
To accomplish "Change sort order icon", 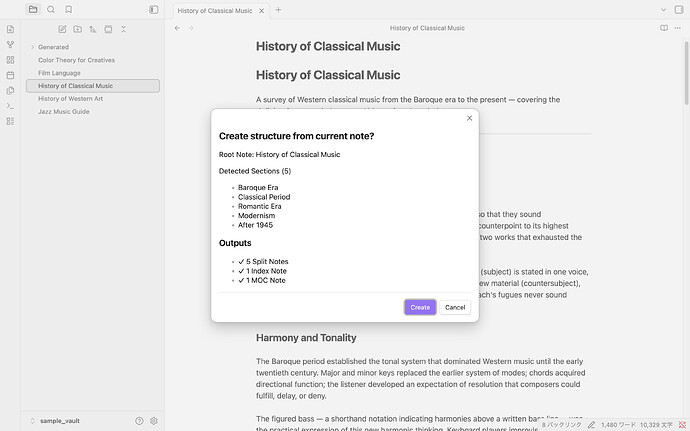I will click(92, 29).
